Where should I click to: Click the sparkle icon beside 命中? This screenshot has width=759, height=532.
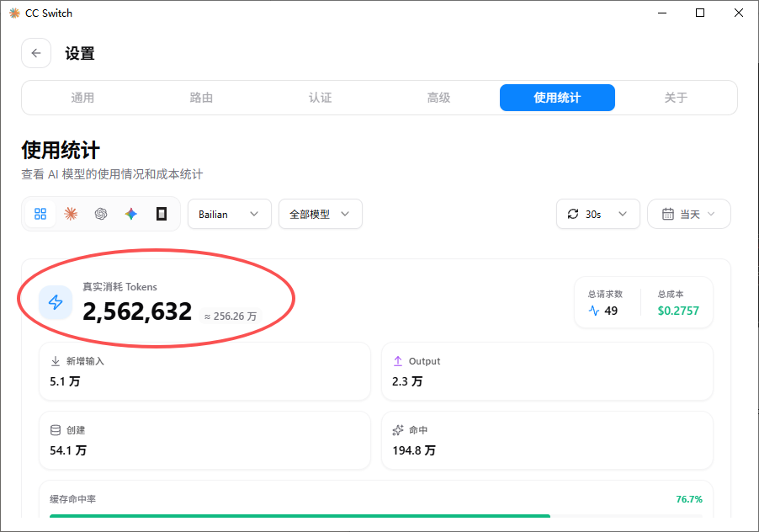[x=398, y=430]
